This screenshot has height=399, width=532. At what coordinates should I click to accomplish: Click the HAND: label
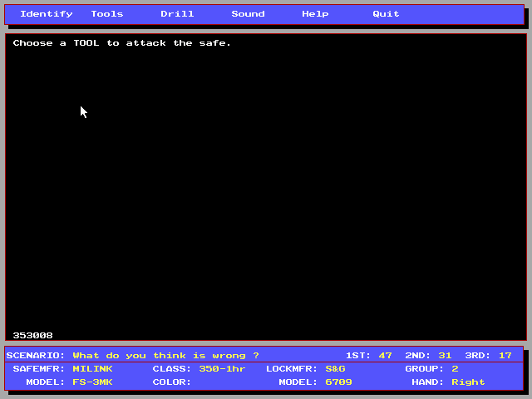coord(427,382)
